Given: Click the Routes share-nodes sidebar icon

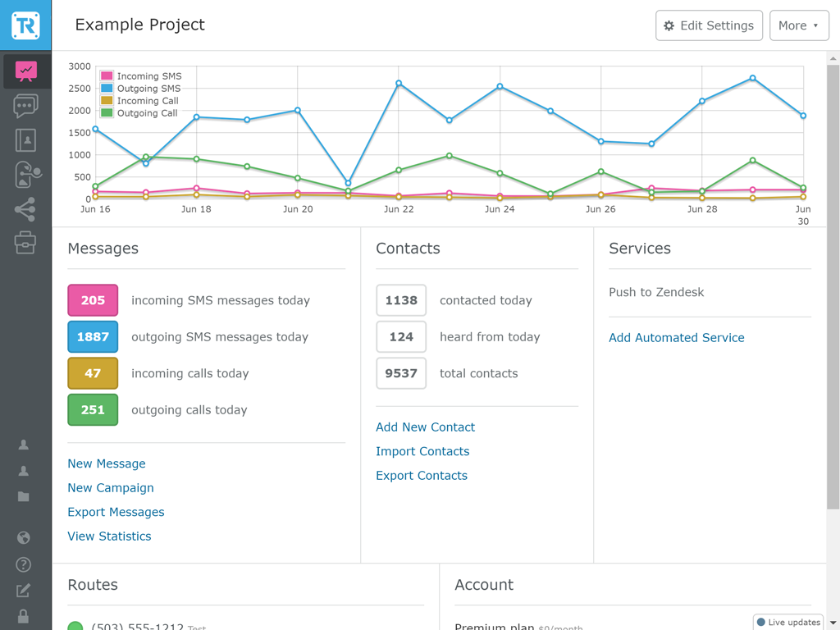Looking at the screenshot, I should 25,209.
